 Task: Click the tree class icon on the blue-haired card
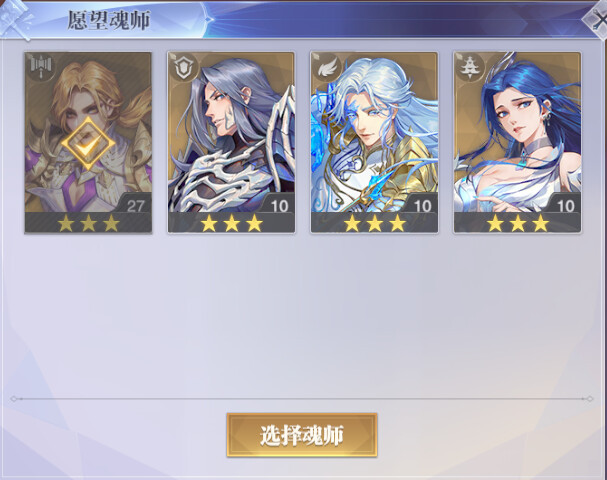(469, 67)
